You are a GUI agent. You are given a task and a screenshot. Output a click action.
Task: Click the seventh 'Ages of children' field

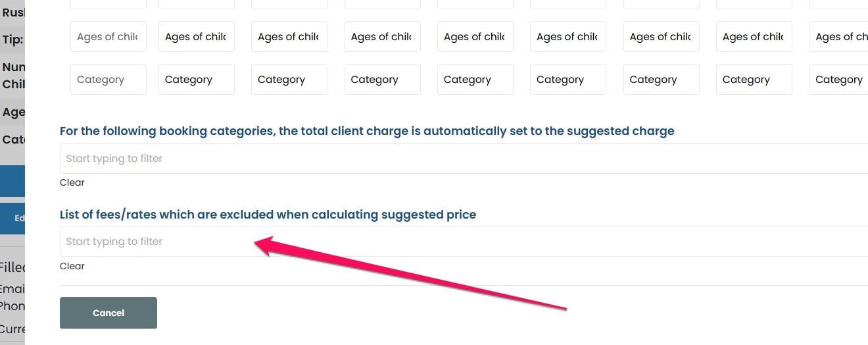[661, 37]
